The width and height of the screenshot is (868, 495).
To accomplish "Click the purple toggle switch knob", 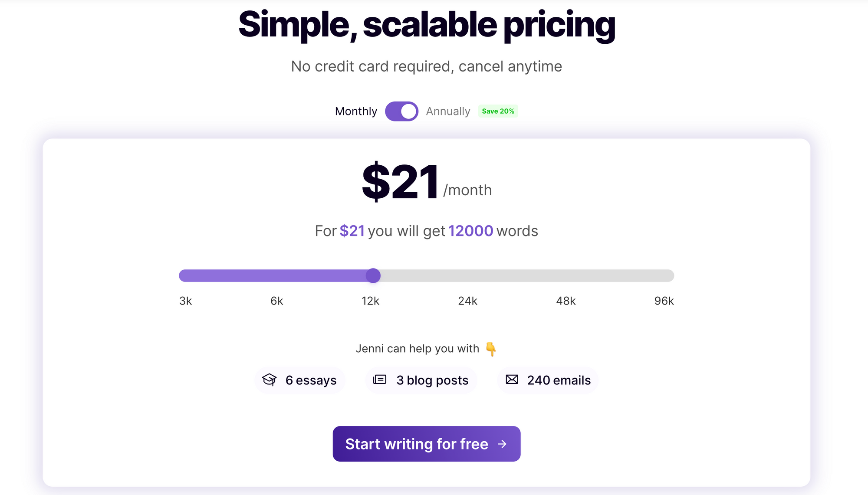I will coord(408,111).
